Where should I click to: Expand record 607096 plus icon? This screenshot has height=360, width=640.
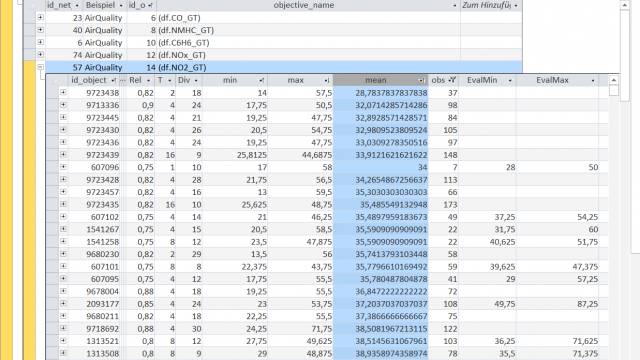63,167
